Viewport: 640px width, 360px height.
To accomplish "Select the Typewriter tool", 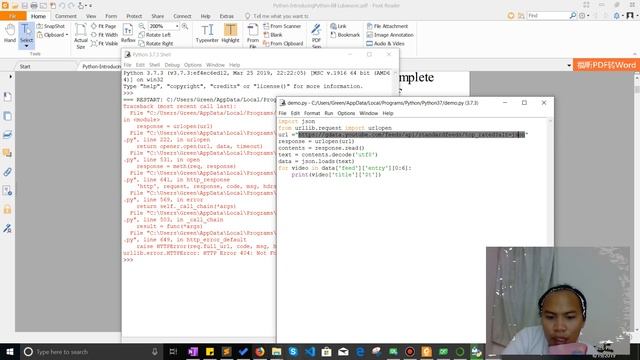I will point(207,33).
